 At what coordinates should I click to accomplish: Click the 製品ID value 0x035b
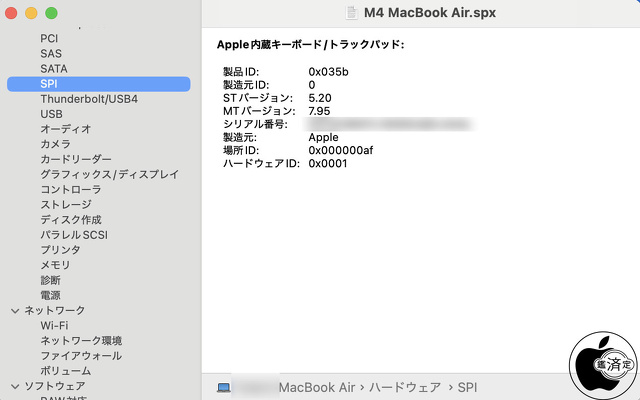click(328, 72)
